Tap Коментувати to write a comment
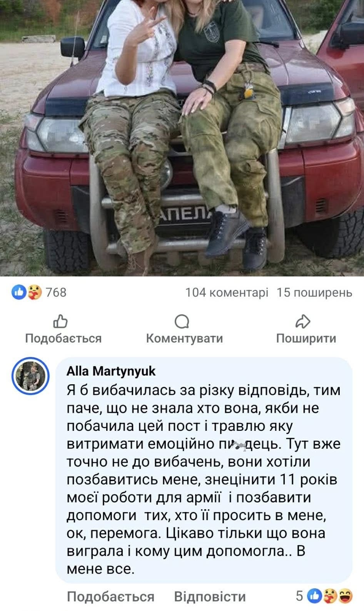364x611 pixels. pyautogui.click(x=184, y=338)
